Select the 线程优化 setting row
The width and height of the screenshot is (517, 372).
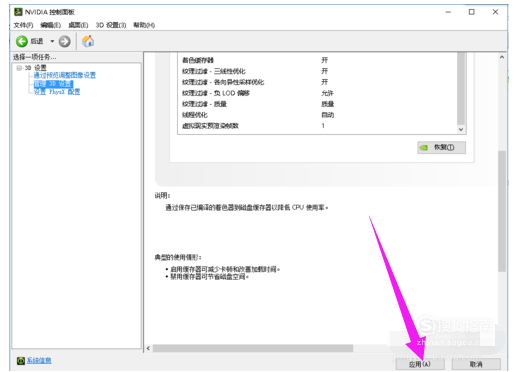[x=318, y=115]
